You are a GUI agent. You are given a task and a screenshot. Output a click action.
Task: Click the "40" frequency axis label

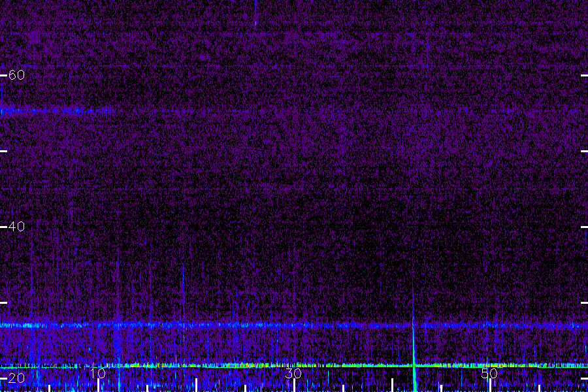click(16, 227)
